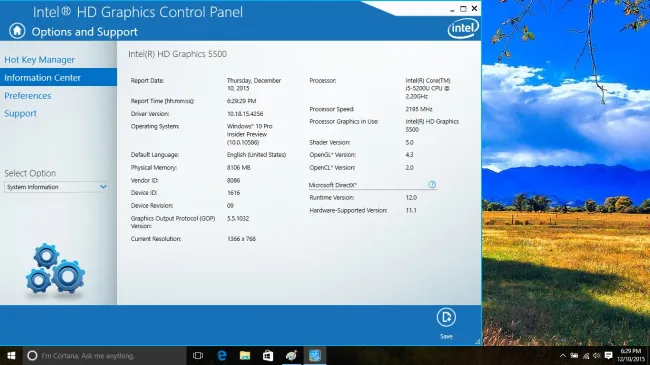This screenshot has height=365, width=650.
Task: Click the GOP Version value 5.5.1032
Action: click(x=238, y=219)
